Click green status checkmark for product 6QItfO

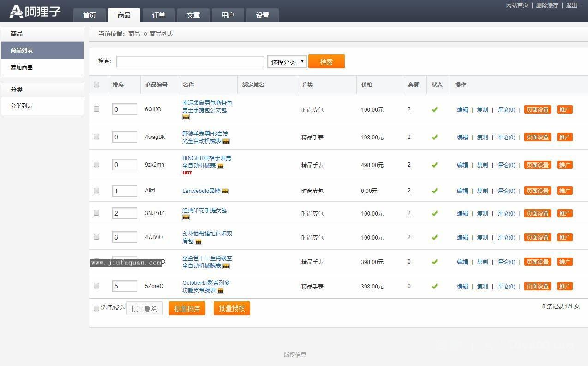[x=434, y=110]
